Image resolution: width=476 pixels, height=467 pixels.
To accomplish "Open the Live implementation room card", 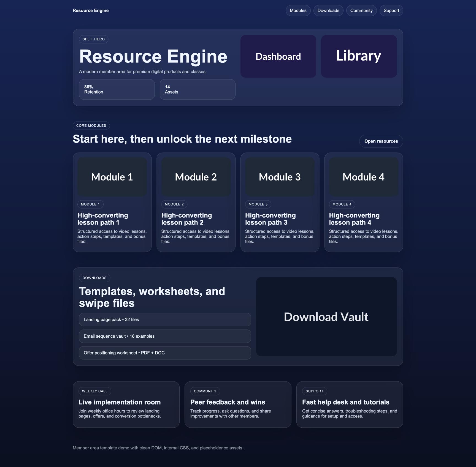I will pos(126,405).
